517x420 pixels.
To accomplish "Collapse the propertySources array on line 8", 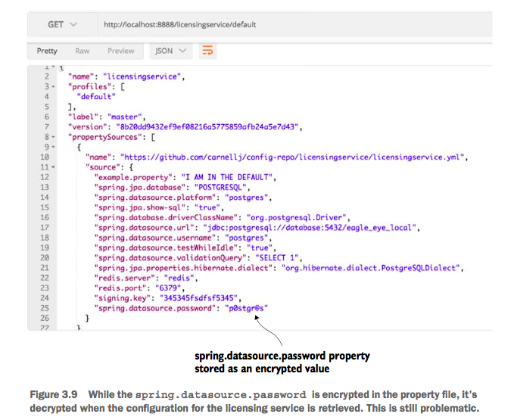I will 53,137.
